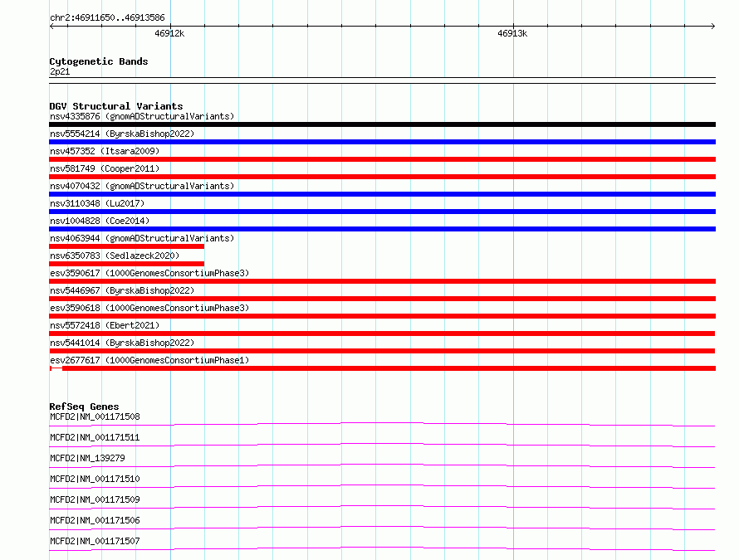Open the MCFD2|NM_001171508 transcript label

tap(95, 416)
